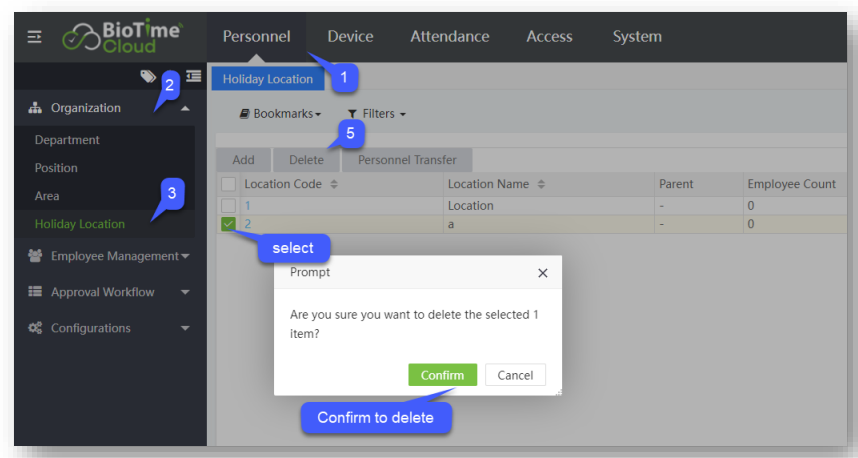858x458 pixels.
Task: Click the sidebar list toggle icon
Action: click(x=193, y=75)
